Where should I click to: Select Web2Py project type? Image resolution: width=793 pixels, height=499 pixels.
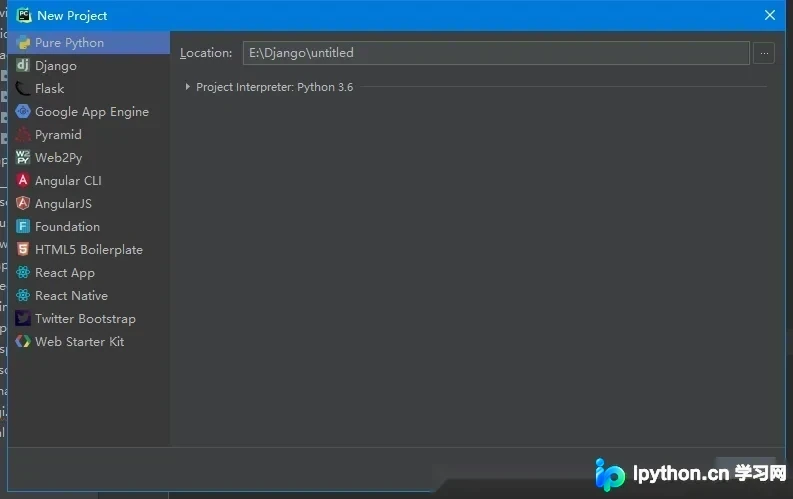[x=58, y=158]
